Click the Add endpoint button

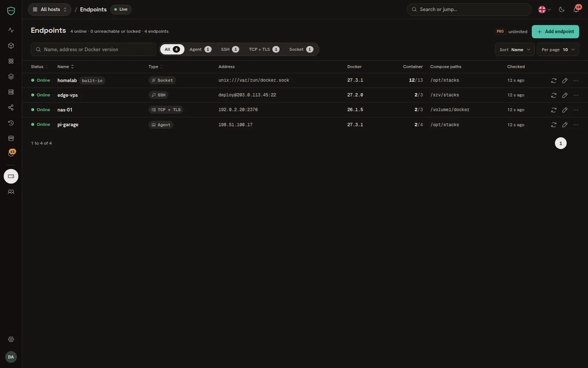(x=555, y=32)
